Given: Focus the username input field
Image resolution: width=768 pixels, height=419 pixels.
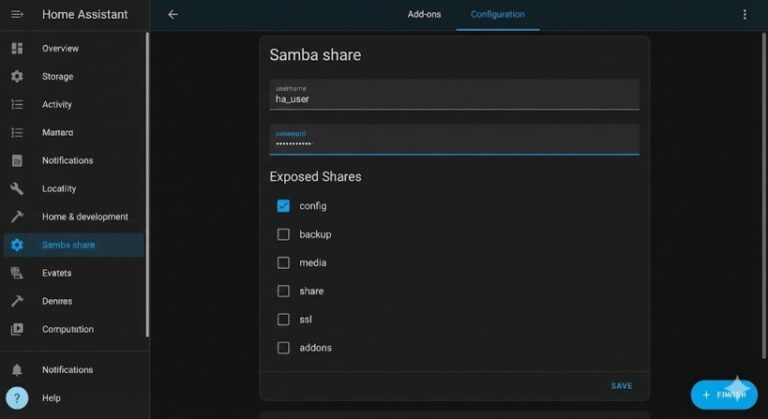Looking at the screenshot, I should (x=454, y=95).
